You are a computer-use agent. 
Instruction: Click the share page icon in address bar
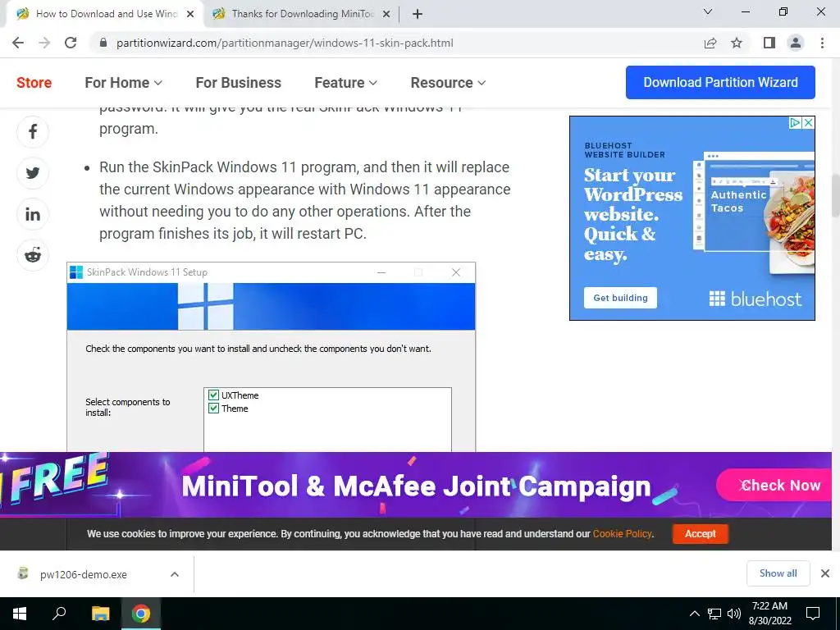[x=710, y=43]
